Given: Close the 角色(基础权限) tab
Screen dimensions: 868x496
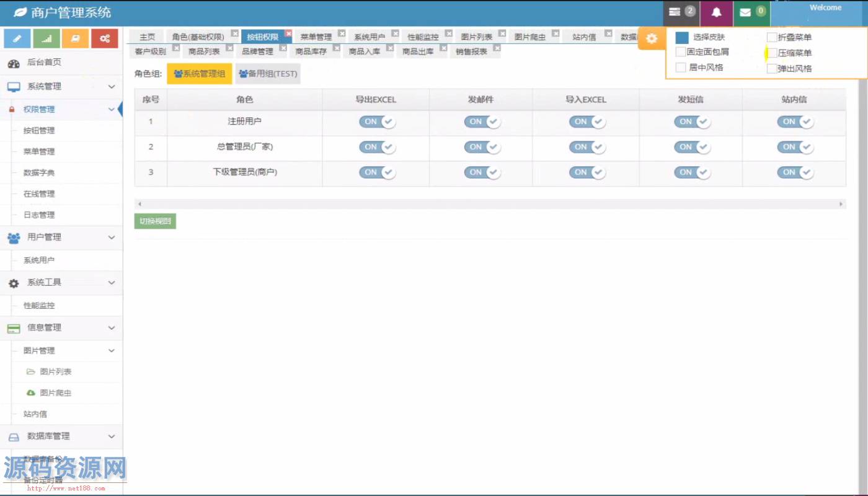Looking at the screenshot, I should point(235,33).
